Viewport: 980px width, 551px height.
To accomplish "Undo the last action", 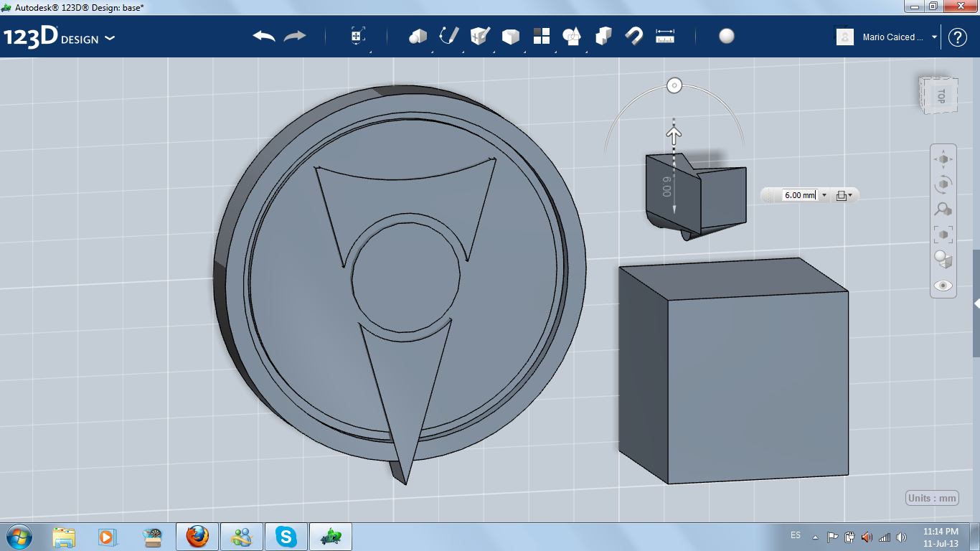I will (x=264, y=36).
